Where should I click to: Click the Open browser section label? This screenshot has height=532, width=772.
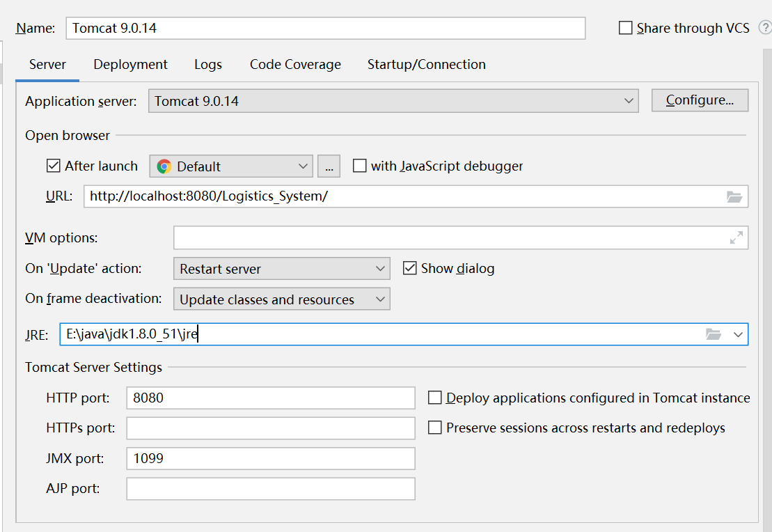[x=68, y=136]
